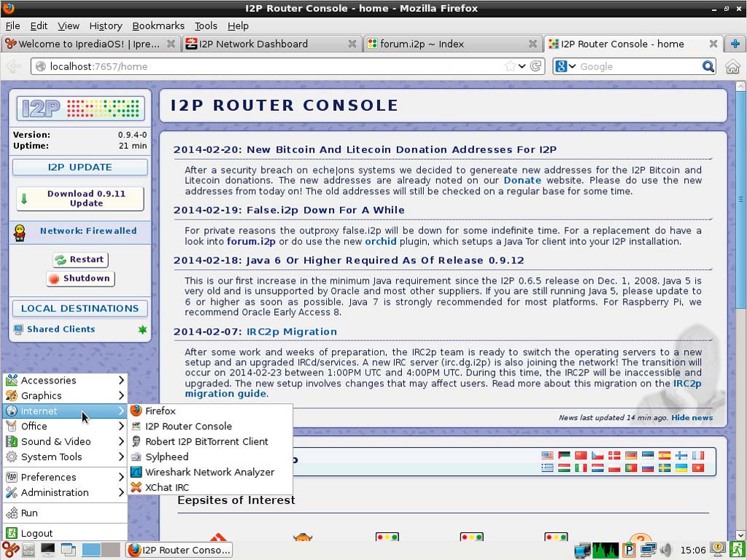Open the Shared Clients link
The image size is (747, 560).
tap(61, 329)
